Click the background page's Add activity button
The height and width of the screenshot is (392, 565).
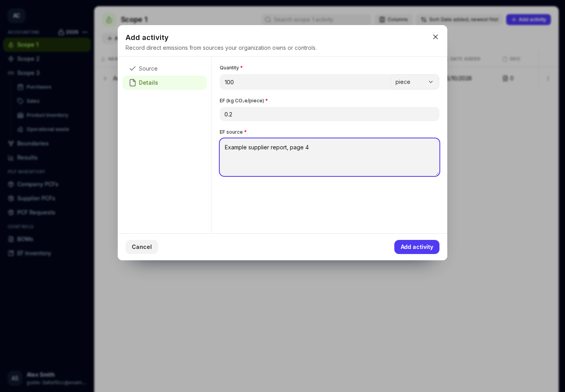coord(529,20)
